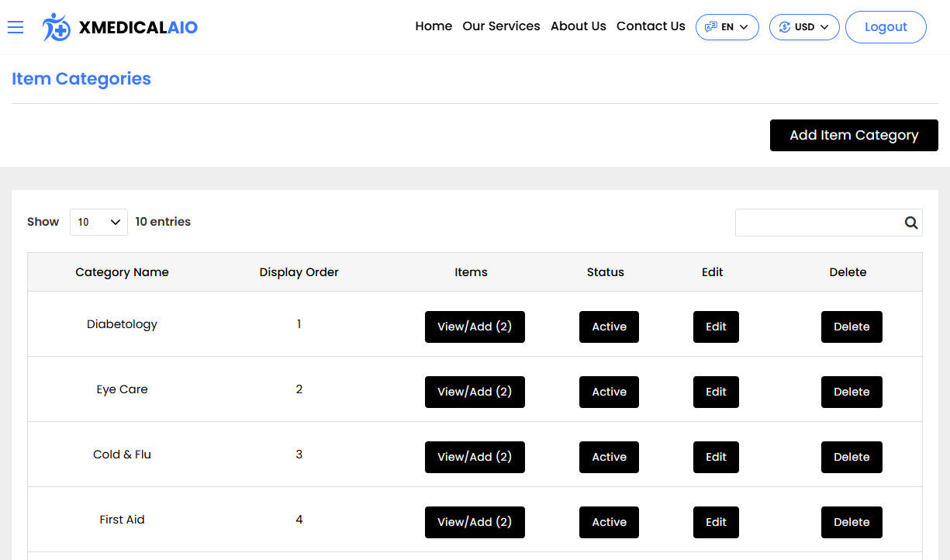
Task: Click the currency exchange icon beside USD
Action: (x=784, y=26)
